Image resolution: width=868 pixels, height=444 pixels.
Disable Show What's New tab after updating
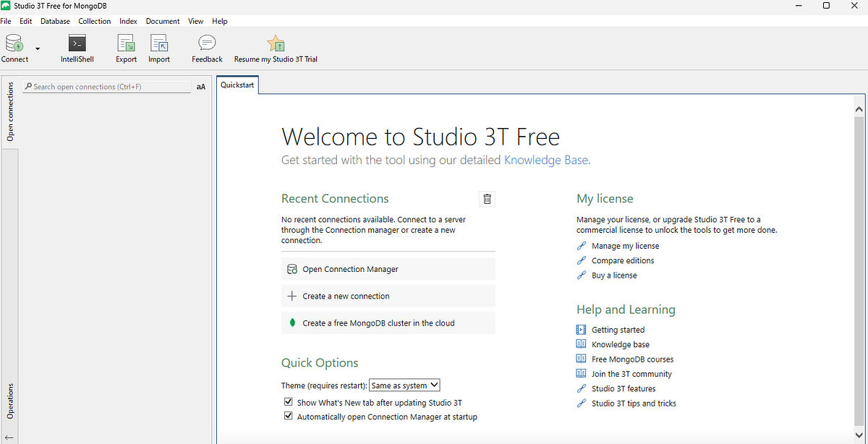[288, 401]
